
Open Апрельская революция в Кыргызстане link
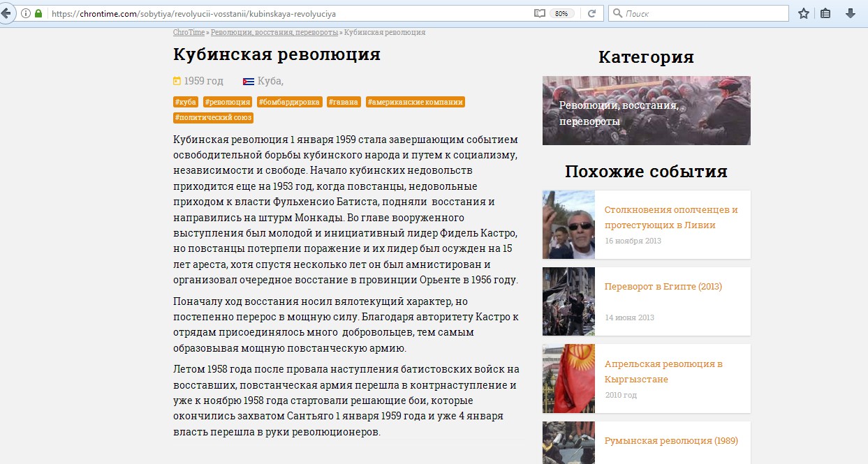664,371
